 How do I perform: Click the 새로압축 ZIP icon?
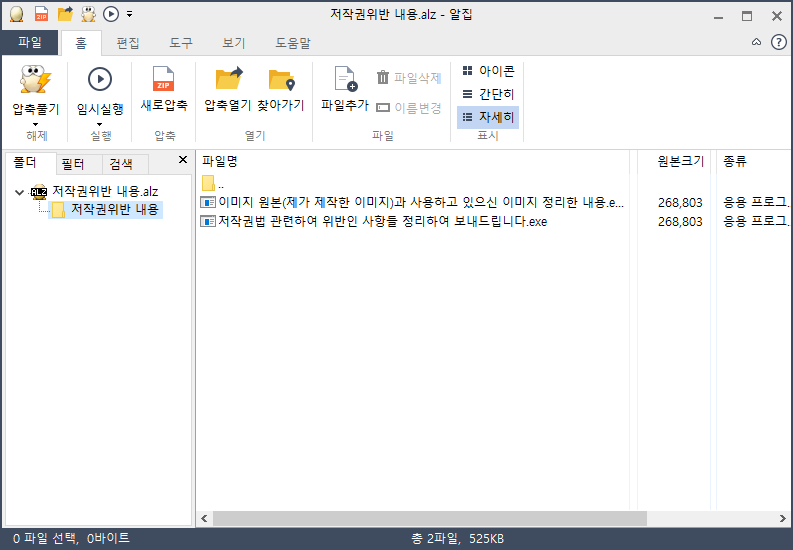[163, 79]
